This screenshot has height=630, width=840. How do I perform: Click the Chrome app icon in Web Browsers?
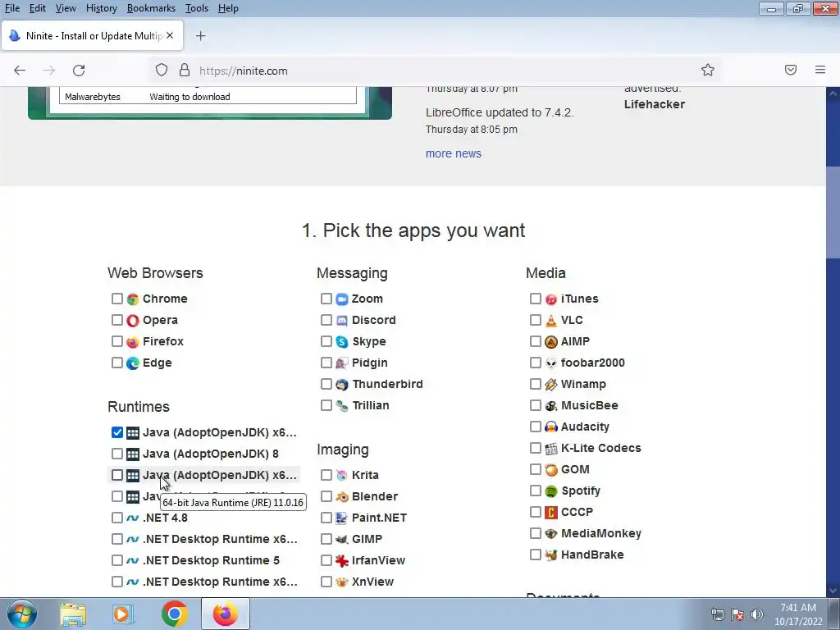point(133,299)
